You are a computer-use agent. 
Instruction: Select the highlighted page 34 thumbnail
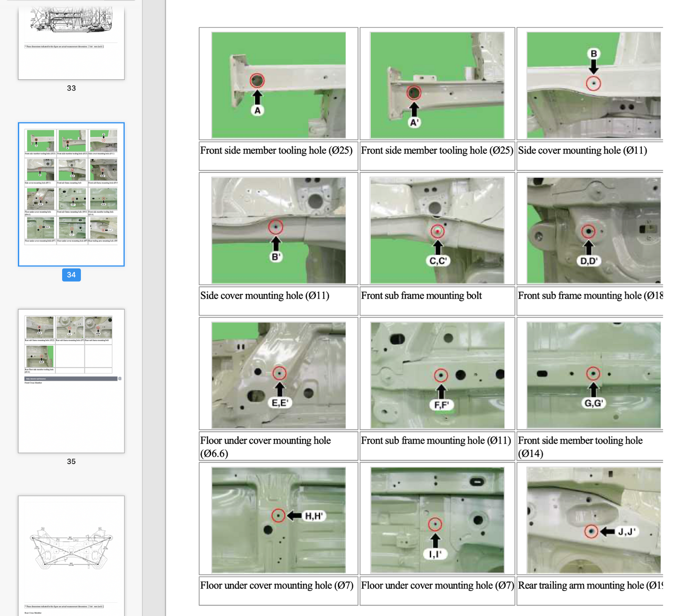71,194
